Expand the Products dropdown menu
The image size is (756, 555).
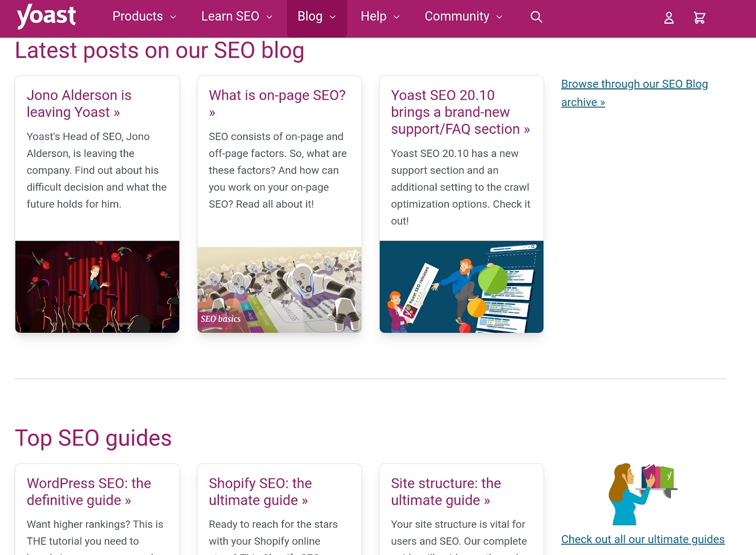click(x=144, y=17)
